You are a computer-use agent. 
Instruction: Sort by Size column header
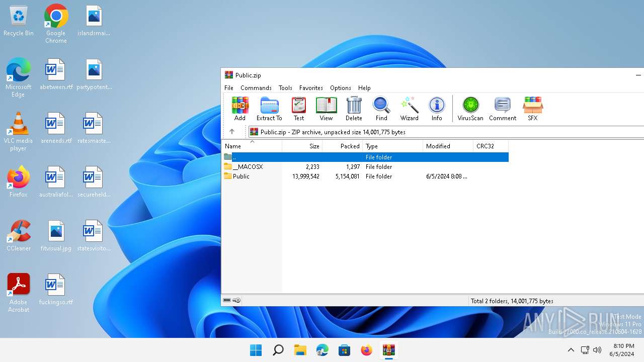pos(302,146)
